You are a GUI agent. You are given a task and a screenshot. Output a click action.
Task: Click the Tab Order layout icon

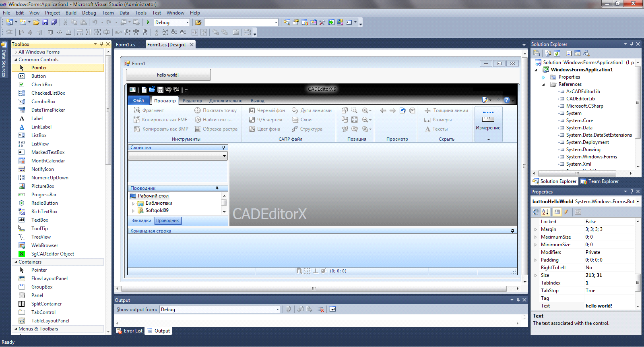[x=248, y=32]
